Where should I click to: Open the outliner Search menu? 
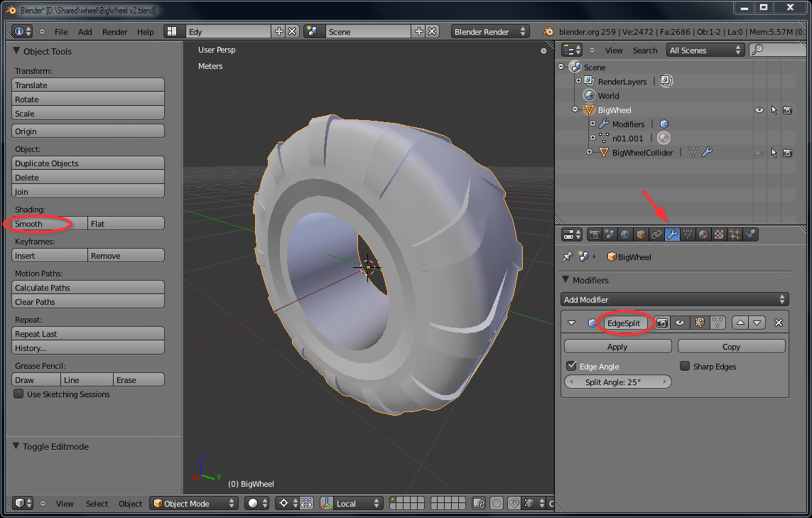645,50
